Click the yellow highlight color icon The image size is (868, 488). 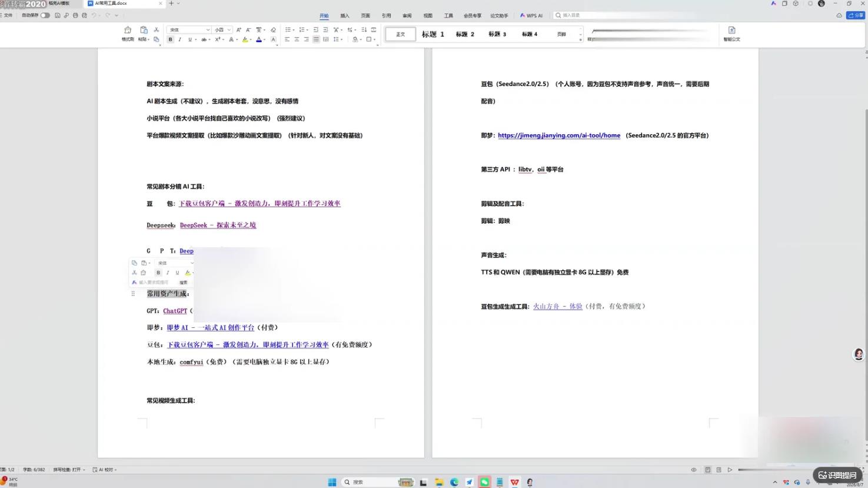point(245,39)
